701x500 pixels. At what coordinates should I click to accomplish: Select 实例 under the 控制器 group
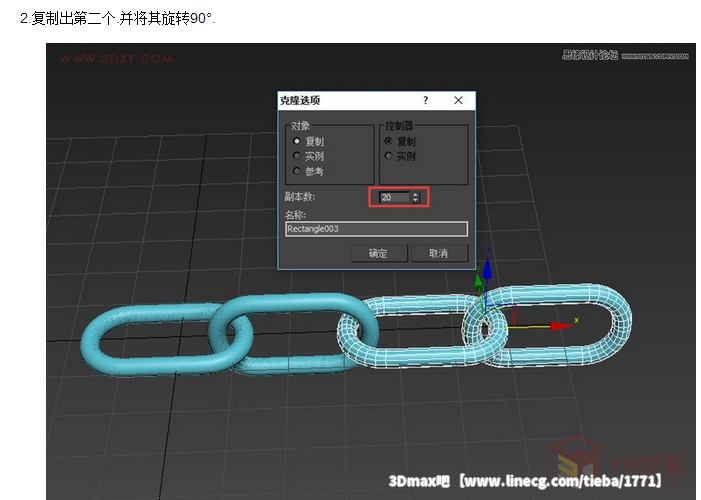388,156
